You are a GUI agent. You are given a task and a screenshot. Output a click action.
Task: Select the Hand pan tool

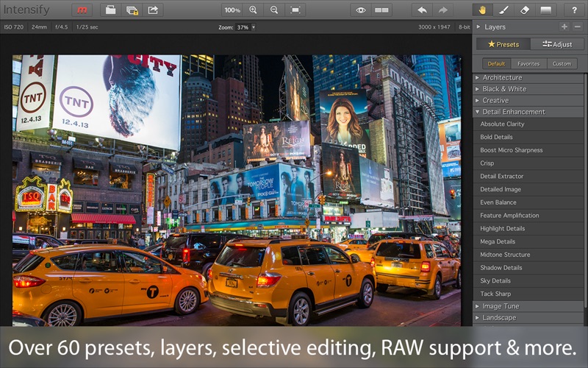tap(482, 10)
